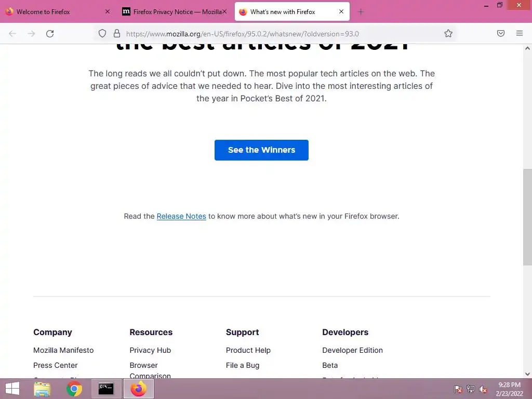The image size is (532, 399).
Task: Click page scrollbar down arrow
Action: [527, 374]
